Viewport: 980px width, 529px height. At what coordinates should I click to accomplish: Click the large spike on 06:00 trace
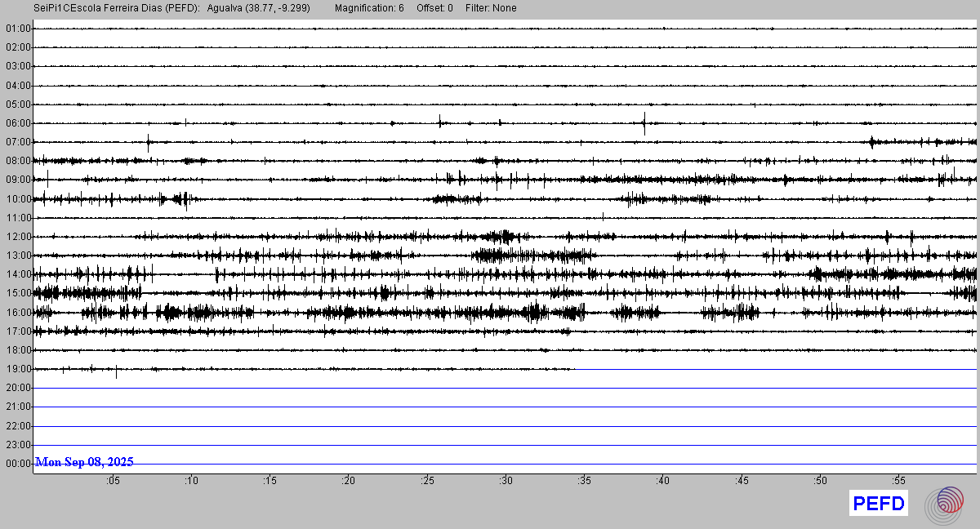[x=644, y=124]
